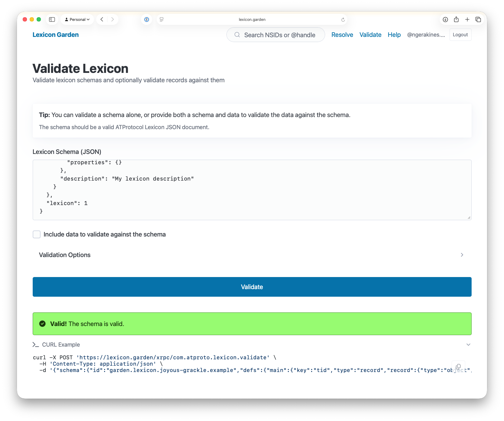The height and width of the screenshot is (421, 504).
Task: Enable include data to validate checkbox
Action: [37, 234]
